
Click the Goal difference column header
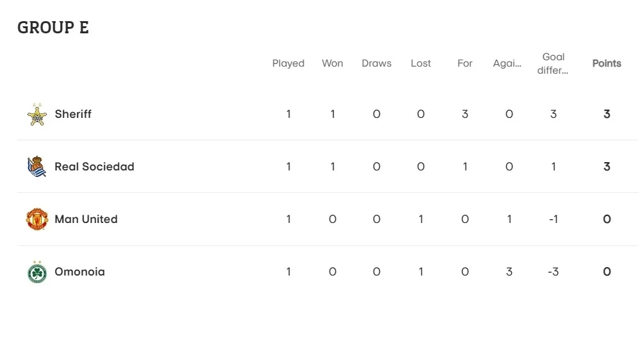pyautogui.click(x=553, y=63)
